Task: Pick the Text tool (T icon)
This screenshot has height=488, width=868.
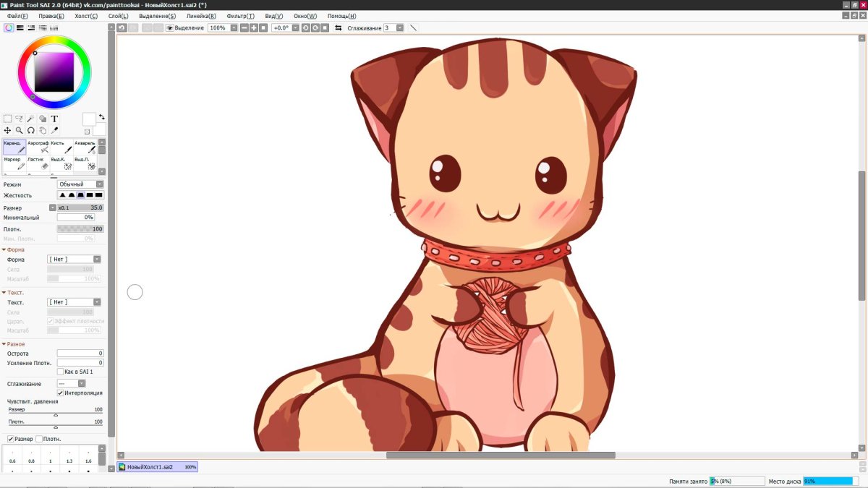Action: [54, 119]
